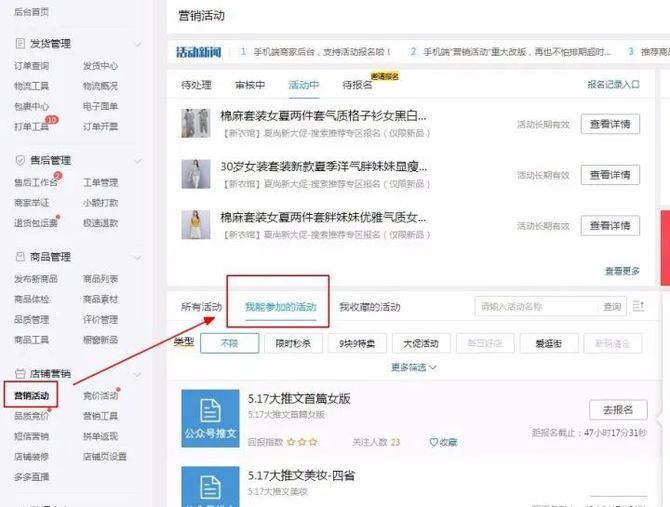Click the 发货管理 document icon
Viewport: 670px width, 507px height.
coord(20,43)
